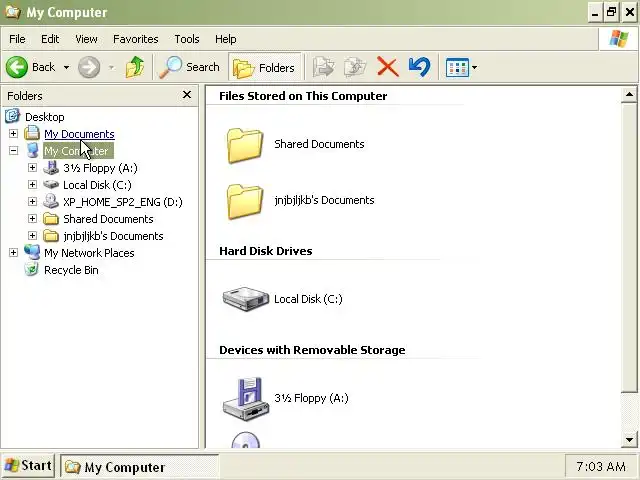Select the My Computer tree icon
Screen dimensions: 640x480
32,151
